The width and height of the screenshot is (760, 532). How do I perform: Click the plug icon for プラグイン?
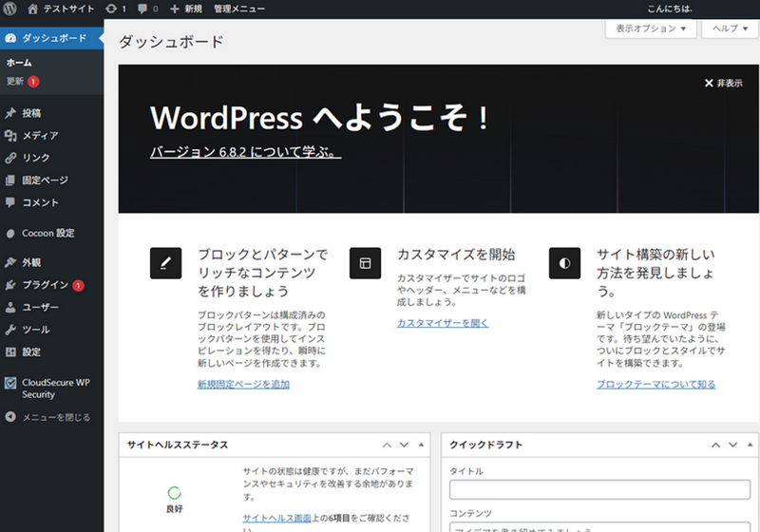click(x=10, y=285)
